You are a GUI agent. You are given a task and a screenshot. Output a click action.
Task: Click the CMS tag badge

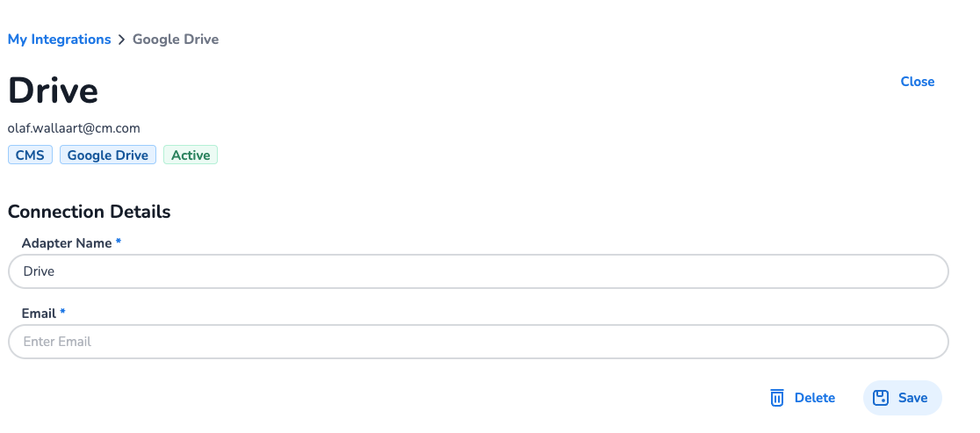[x=30, y=155]
